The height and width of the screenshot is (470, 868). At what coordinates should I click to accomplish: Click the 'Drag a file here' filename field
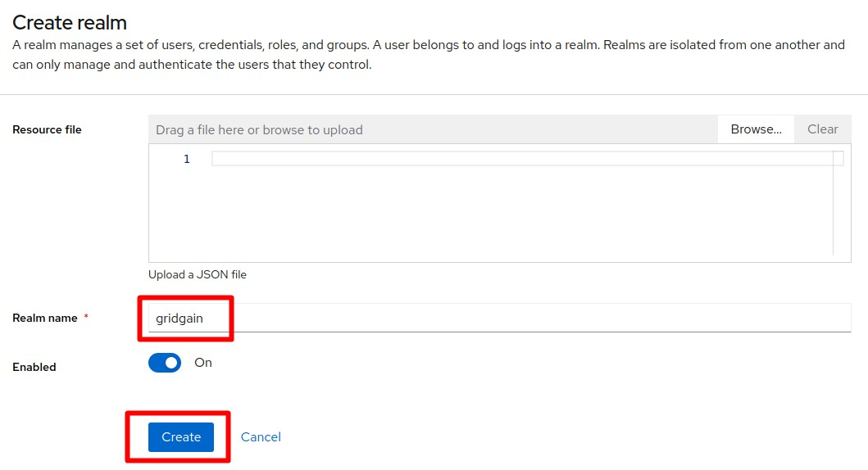point(433,129)
